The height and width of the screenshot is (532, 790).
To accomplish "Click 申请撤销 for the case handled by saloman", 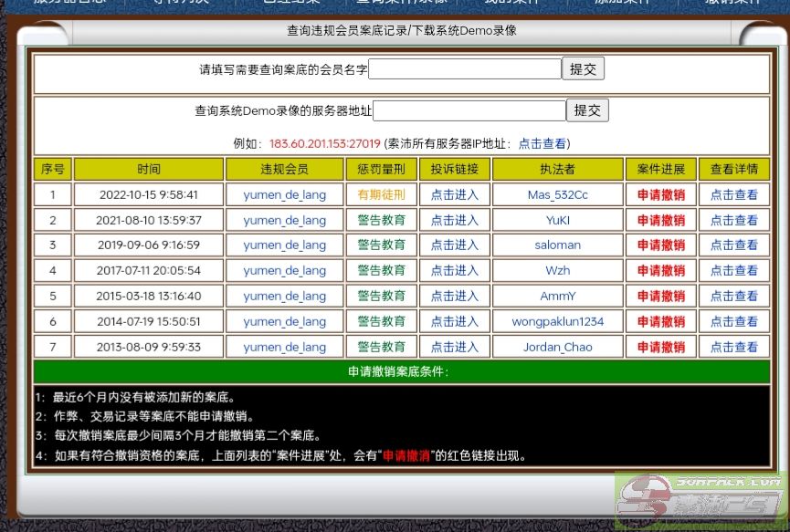I will (x=660, y=245).
